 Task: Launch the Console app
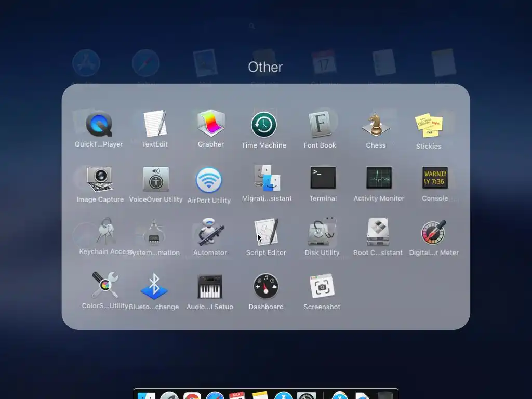tap(435, 178)
